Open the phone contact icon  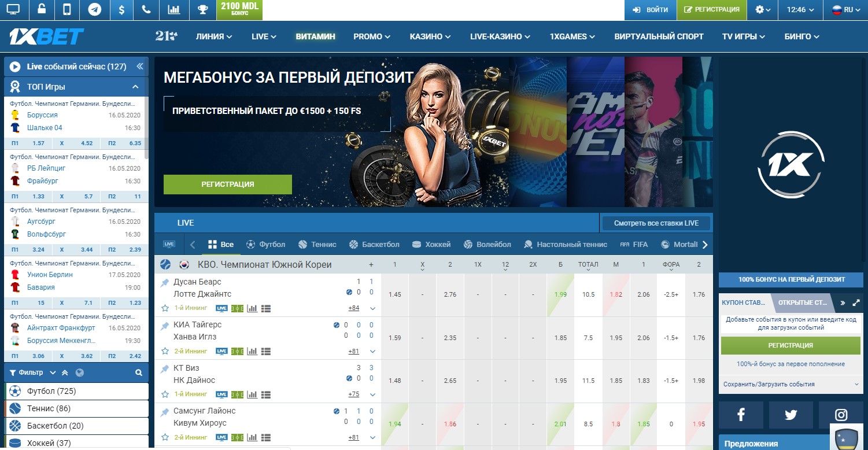(146, 9)
